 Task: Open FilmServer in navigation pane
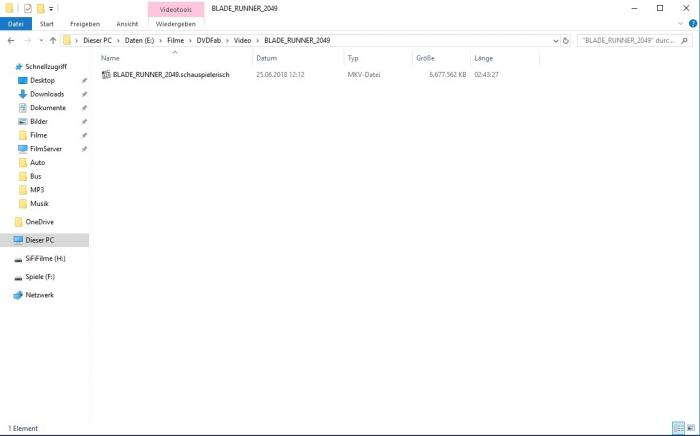(x=46, y=149)
